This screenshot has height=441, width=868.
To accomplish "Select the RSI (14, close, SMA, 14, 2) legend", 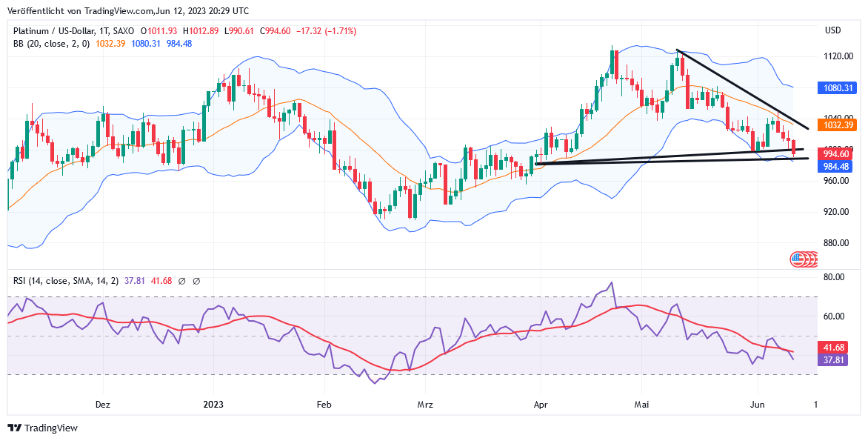I will coord(67,281).
